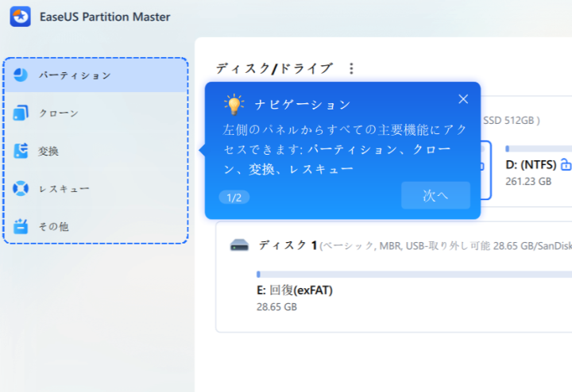
Task: Open the レスキュー sidebar item
Action: point(95,189)
